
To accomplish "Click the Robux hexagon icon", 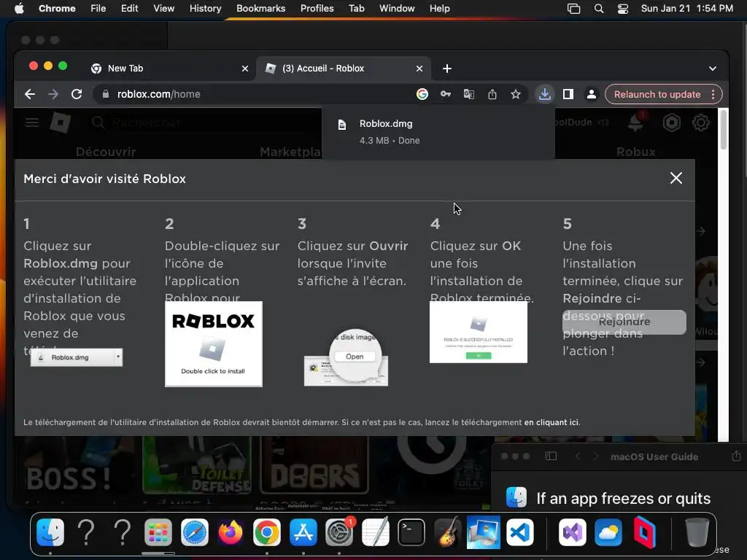I will click(x=671, y=122).
